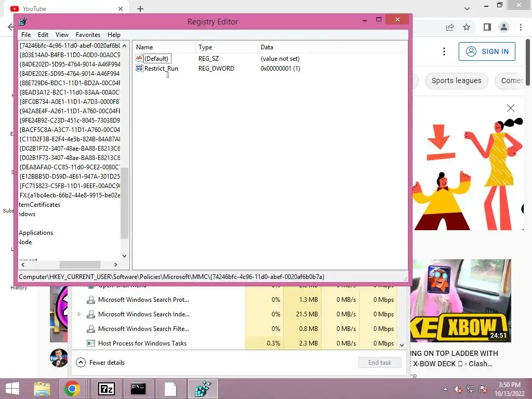This screenshot has width=532, height=399.
Task: Open File Explorer from taskbar
Action: pos(42,389)
